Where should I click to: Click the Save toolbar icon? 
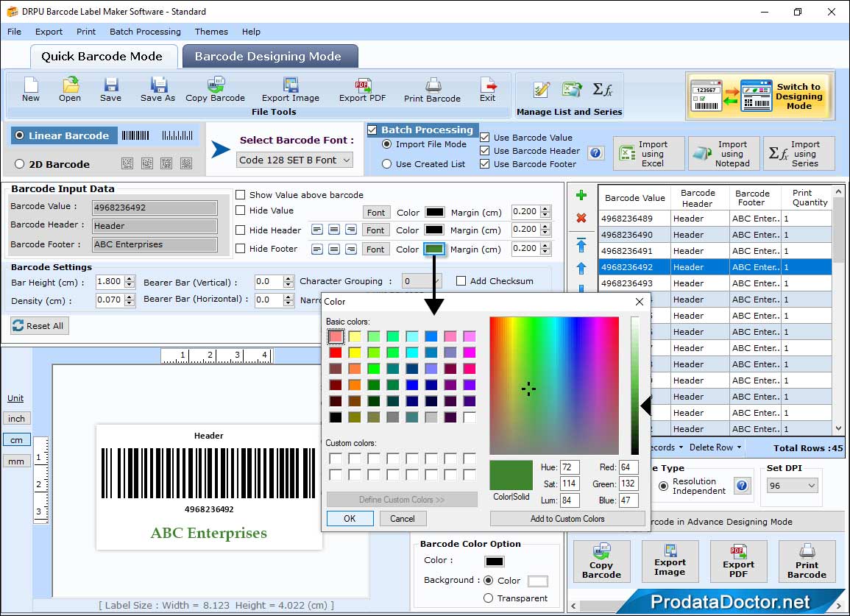tap(110, 90)
